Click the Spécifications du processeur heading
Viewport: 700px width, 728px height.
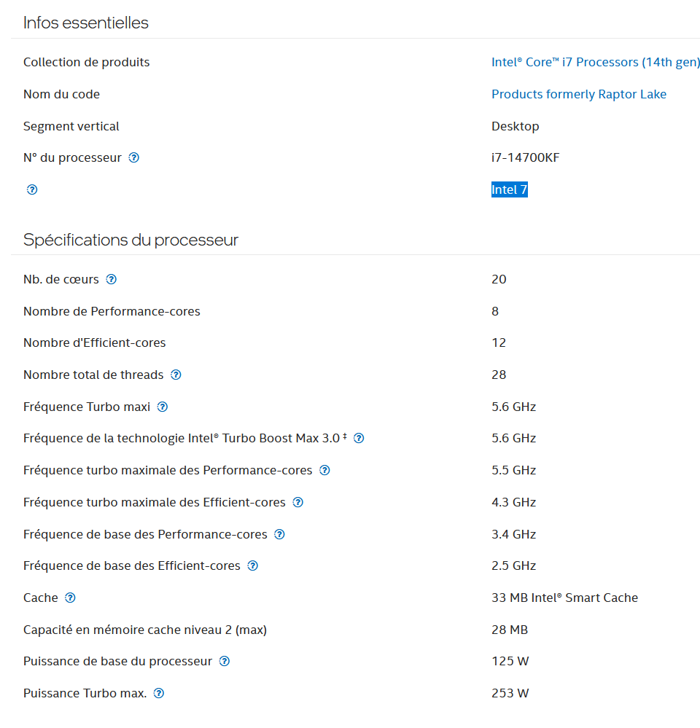point(131,240)
